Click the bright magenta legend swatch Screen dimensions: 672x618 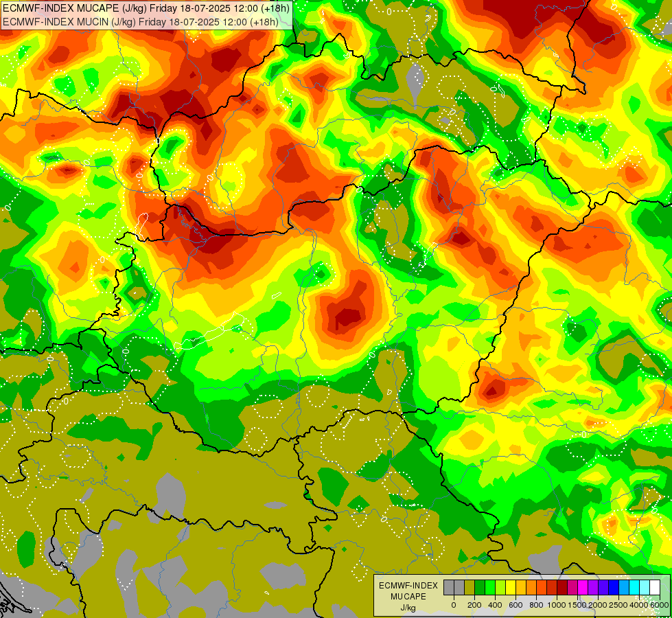click(583, 587)
